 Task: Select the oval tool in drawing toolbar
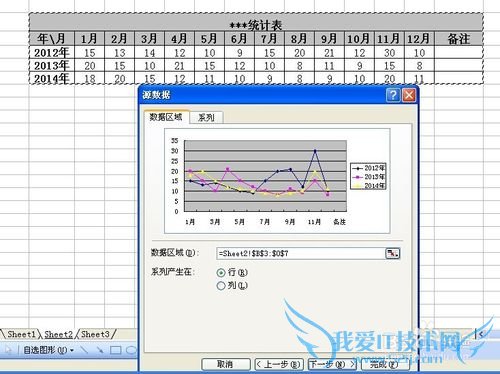131,350
